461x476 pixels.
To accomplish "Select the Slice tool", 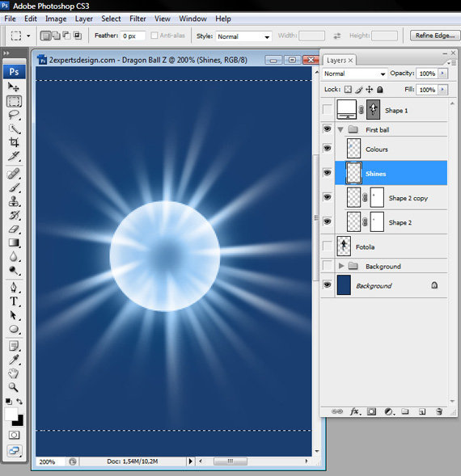I will pos(14,156).
